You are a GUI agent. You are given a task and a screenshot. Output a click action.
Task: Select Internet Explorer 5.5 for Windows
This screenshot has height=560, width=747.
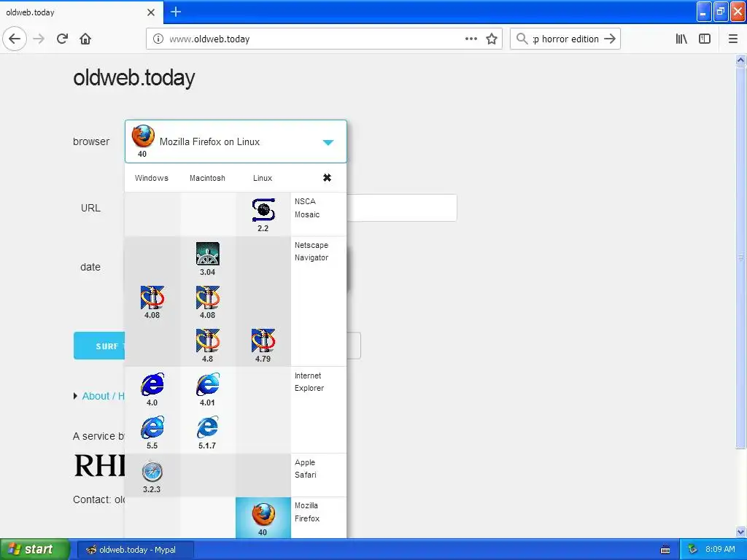[x=152, y=432]
